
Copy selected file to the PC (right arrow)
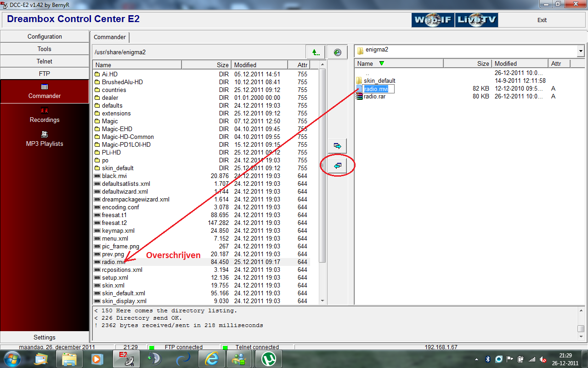(338, 146)
